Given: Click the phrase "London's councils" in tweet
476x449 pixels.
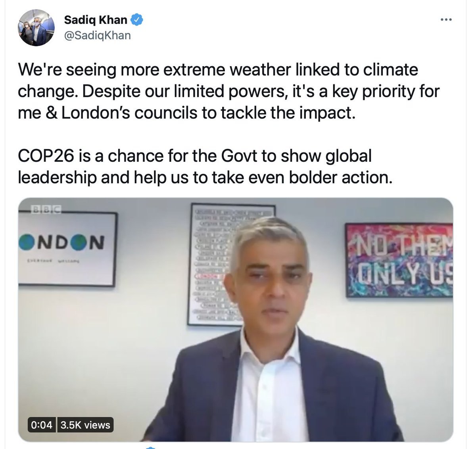Looking at the screenshot, I should click(x=130, y=113).
